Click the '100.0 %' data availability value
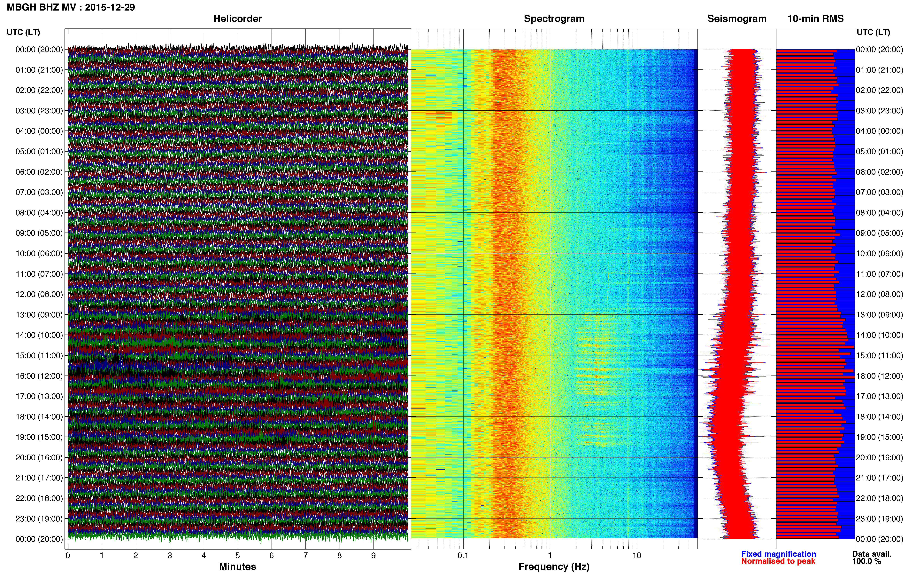The height and width of the screenshot is (578, 924). coord(866,561)
